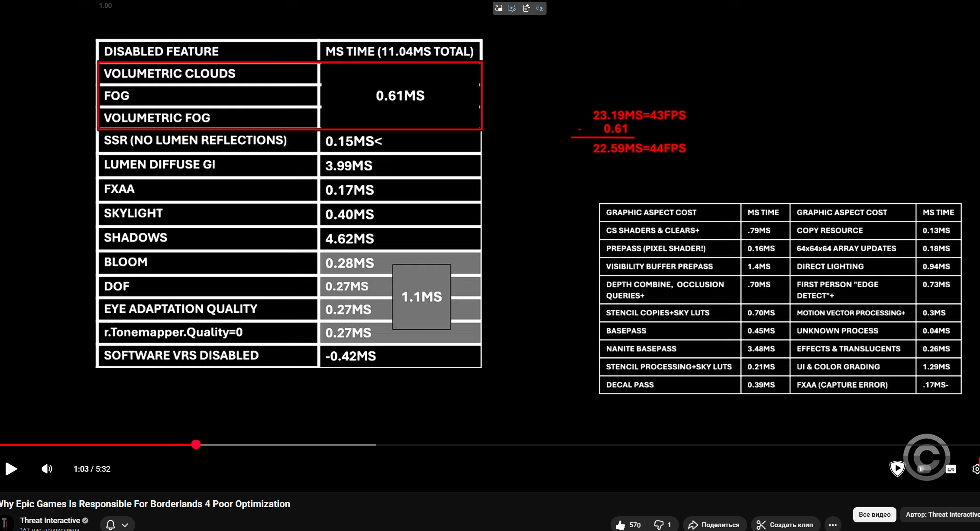
Task: Click the AI summary sparkle document icon
Action: coord(526,8)
